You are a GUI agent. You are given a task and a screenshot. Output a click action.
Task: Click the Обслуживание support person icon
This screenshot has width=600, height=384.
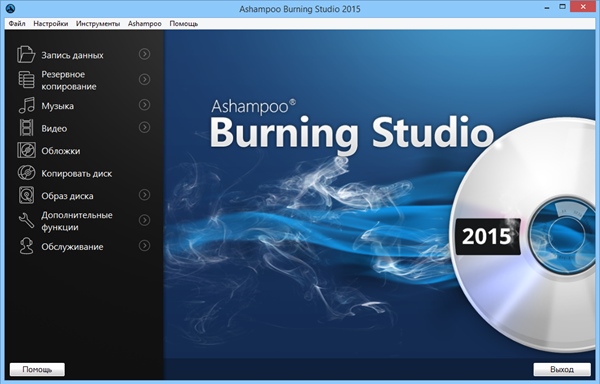26,246
